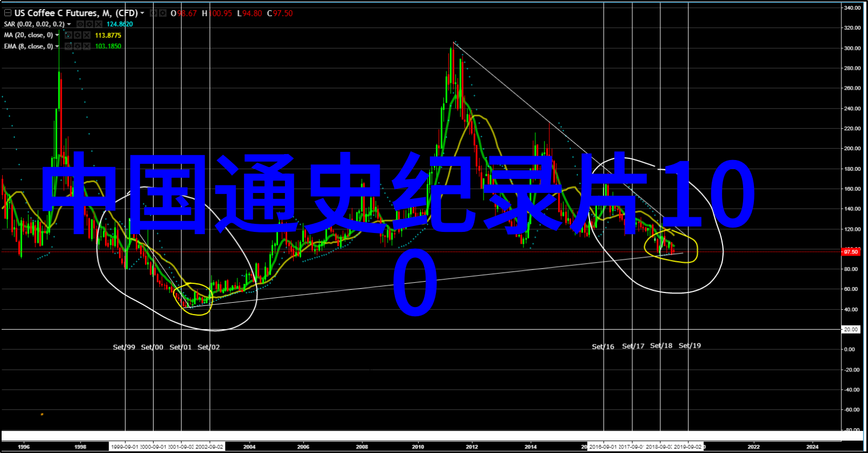Image resolution: width=868 pixels, height=453 pixels.
Task: Open the SAR indicator settings gear
Action: tap(89, 24)
